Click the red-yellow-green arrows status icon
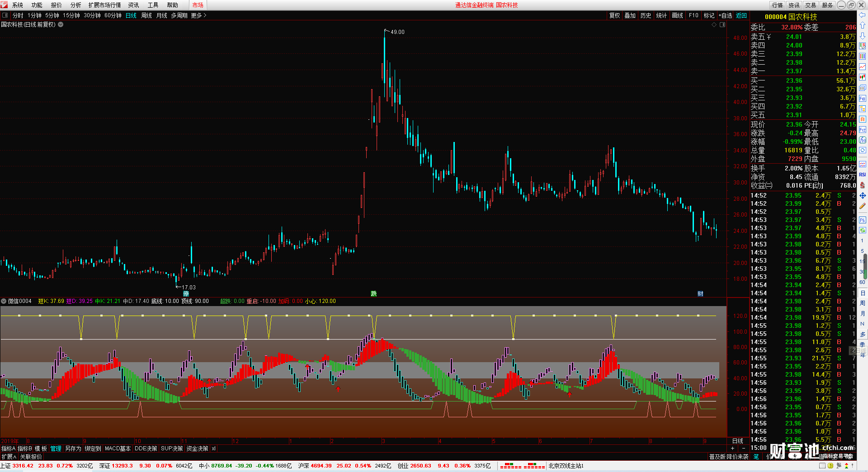 coord(846,466)
